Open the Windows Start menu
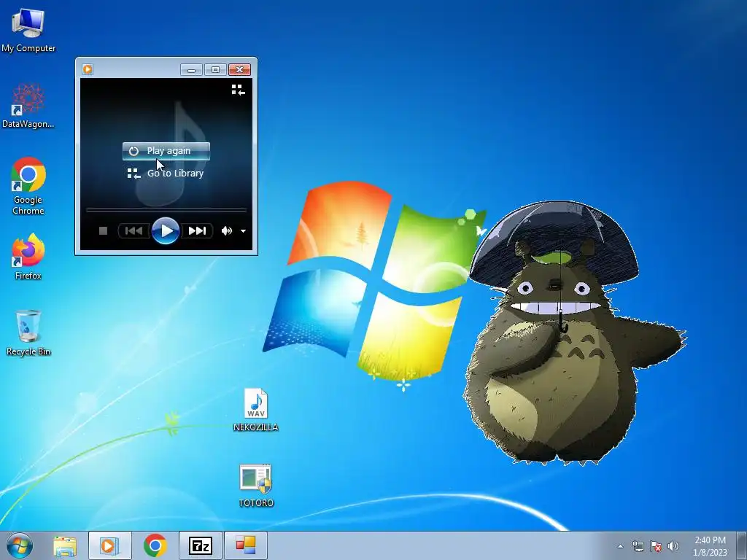 pos(20,545)
